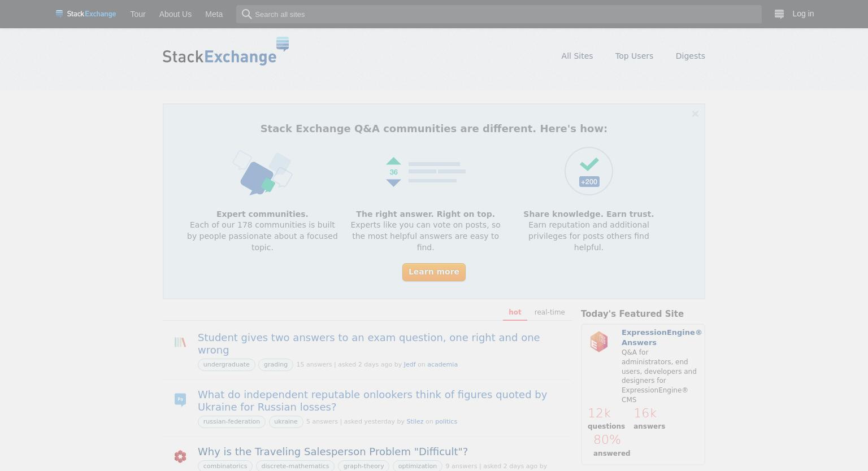The width and height of the screenshot is (868, 471).
Task: Select the graph-theory tag
Action: pos(363,466)
